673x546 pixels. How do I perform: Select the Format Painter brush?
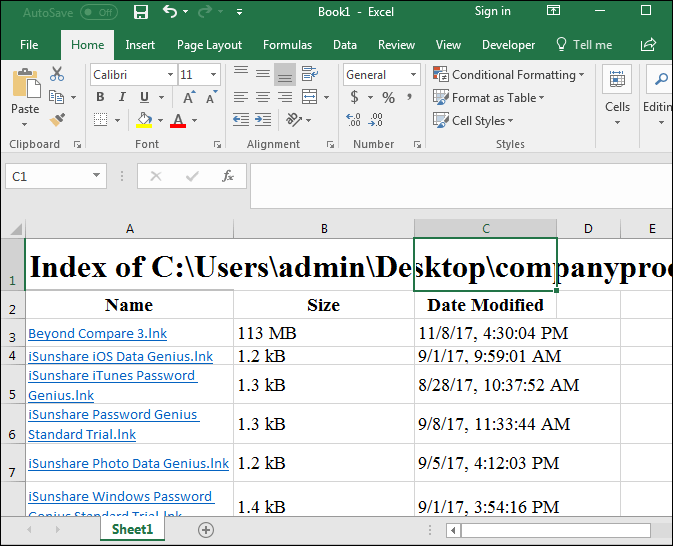coord(57,120)
